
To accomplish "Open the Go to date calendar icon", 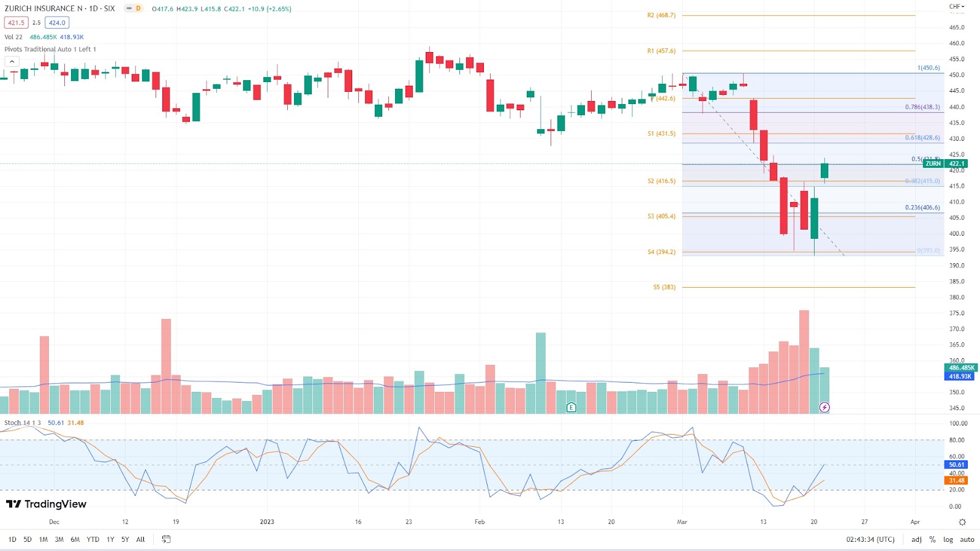I will tap(166, 539).
